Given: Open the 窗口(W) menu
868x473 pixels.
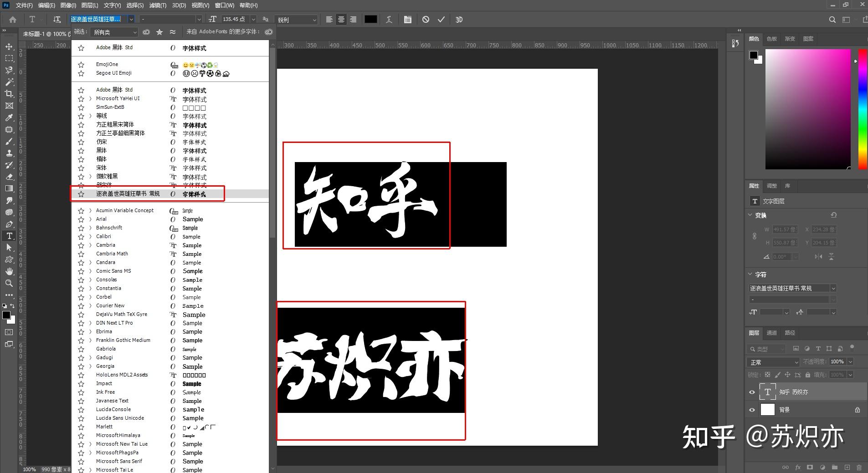Looking at the screenshot, I should [x=224, y=5].
